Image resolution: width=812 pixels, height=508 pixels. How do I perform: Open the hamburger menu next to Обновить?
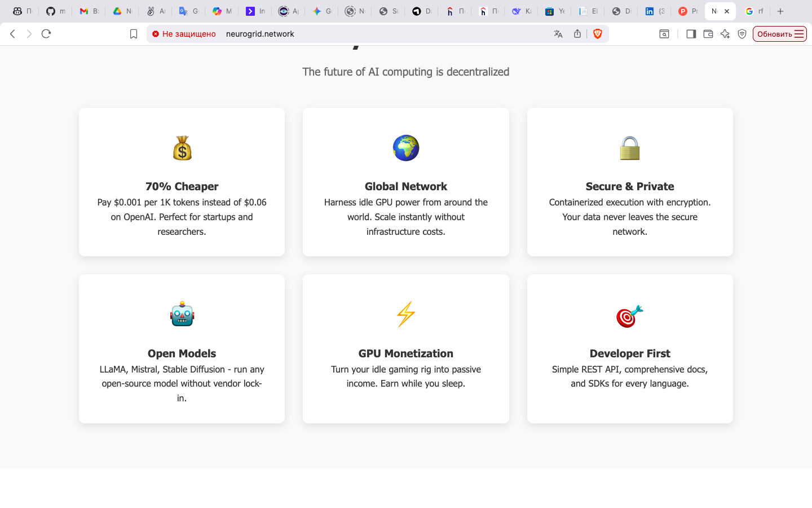click(x=800, y=34)
